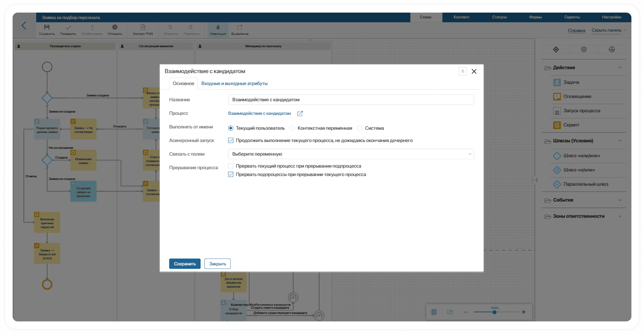Open the Выберите переменную dropdown
Image resolution: width=644 pixels, height=334 pixels.
click(351, 154)
